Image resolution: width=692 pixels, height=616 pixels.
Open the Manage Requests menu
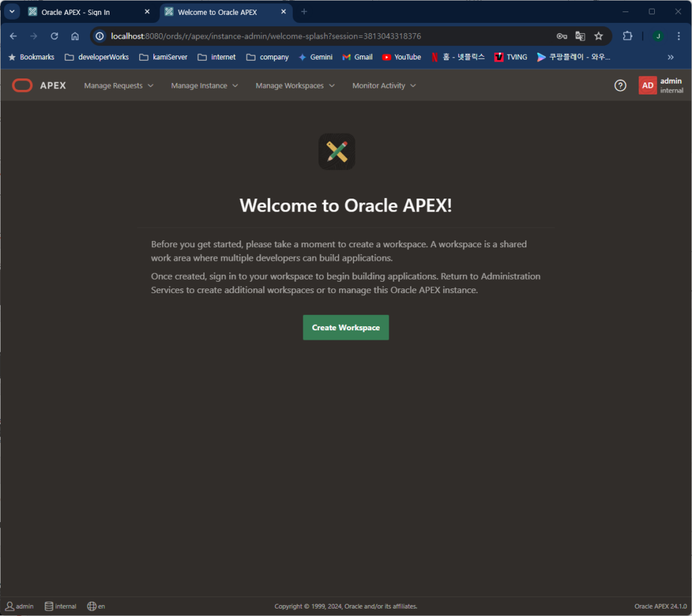(x=119, y=86)
